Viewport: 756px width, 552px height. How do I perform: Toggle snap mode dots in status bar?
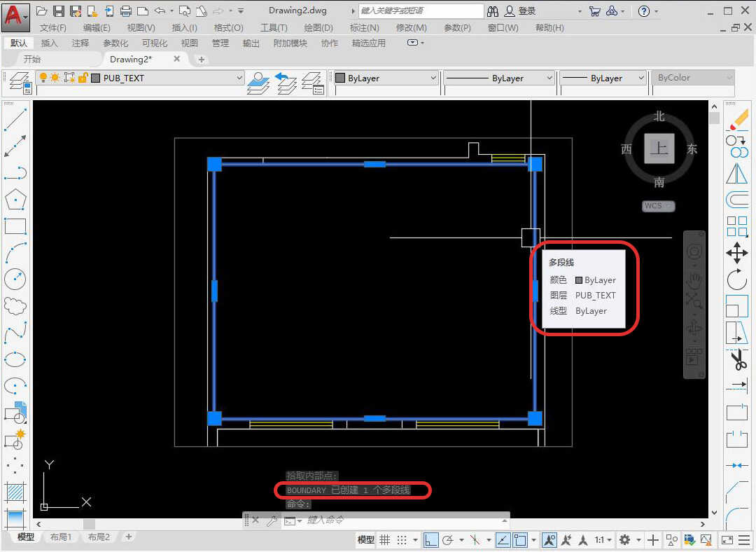[402, 540]
